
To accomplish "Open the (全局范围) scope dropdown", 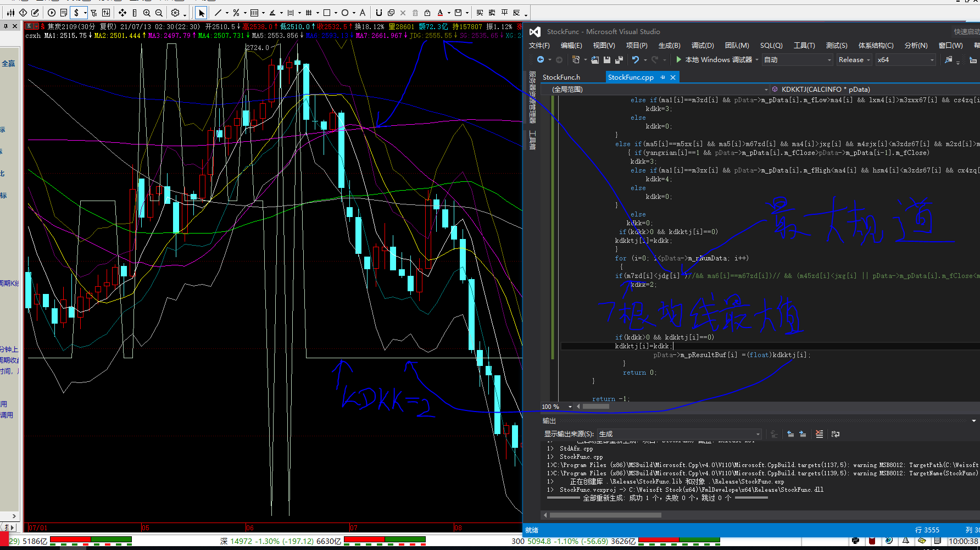I will point(655,89).
